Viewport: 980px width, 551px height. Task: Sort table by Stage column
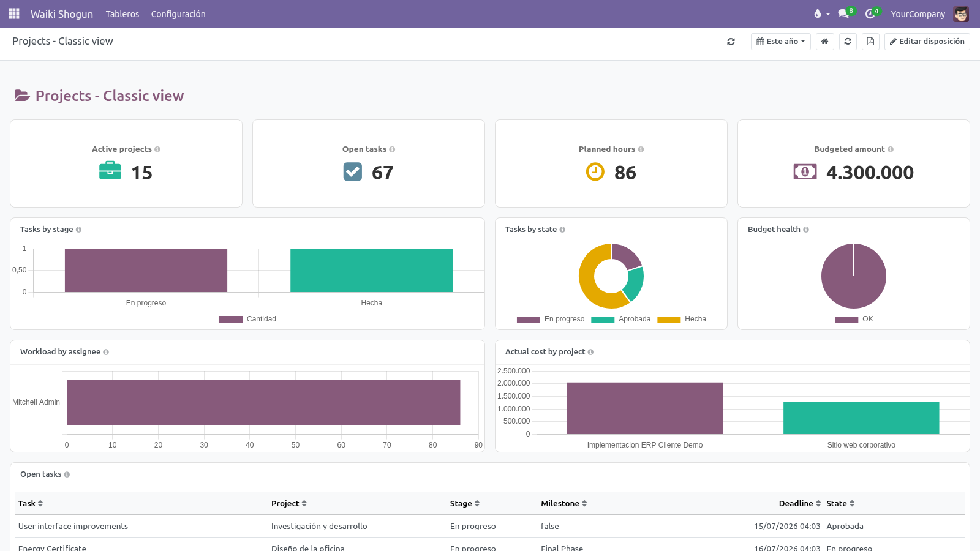(465, 503)
